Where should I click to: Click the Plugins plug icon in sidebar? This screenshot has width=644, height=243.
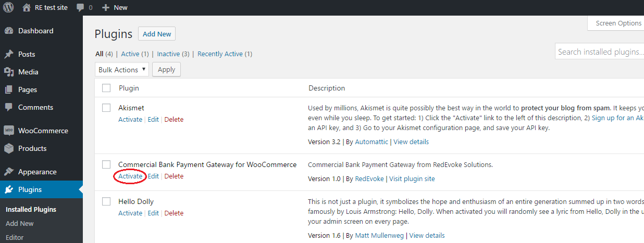[x=9, y=189]
